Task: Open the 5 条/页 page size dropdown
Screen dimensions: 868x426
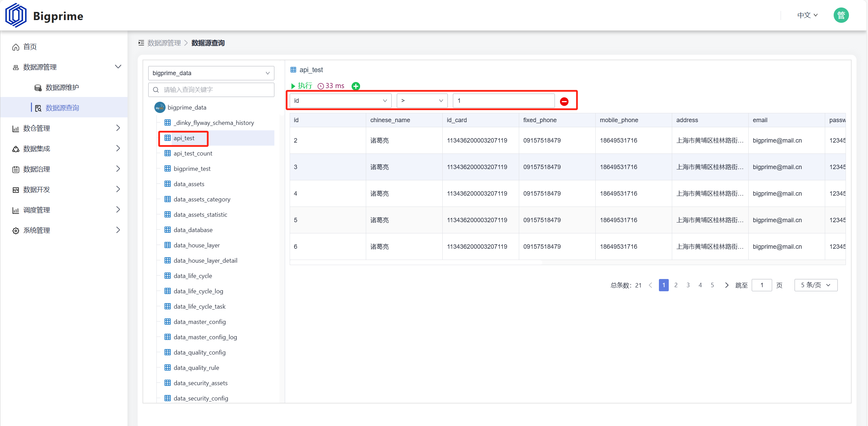Action: pyautogui.click(x=816, y=285)
